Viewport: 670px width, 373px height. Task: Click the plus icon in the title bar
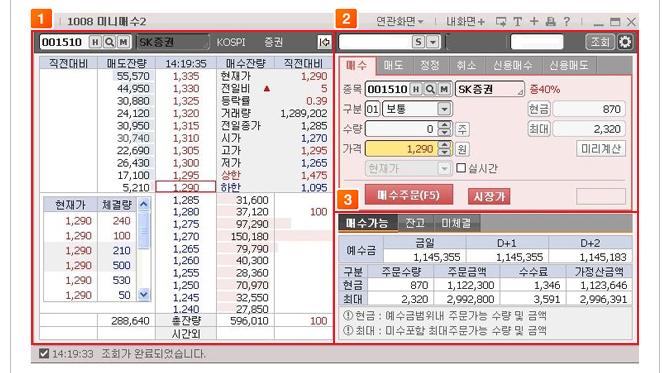coord(534,21)
